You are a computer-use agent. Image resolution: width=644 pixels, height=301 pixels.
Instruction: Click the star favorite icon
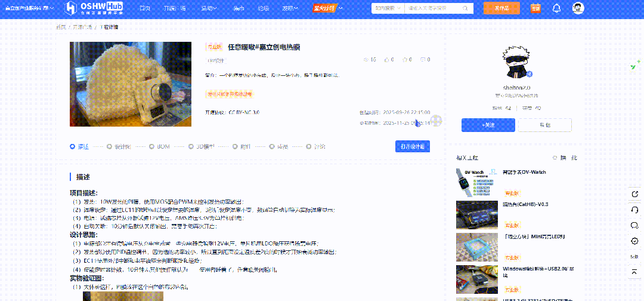click(404, 60)
